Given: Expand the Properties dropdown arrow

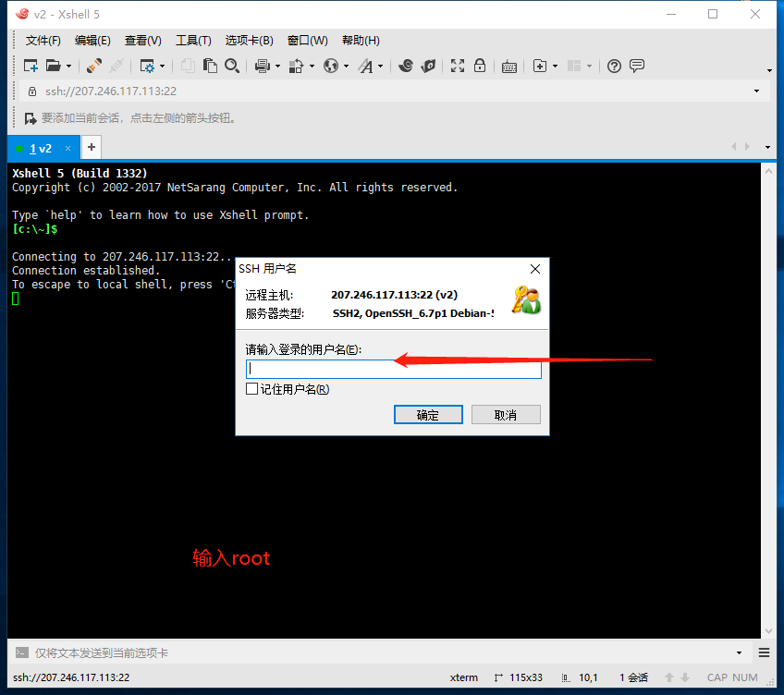Looking at the screenshot, I should tap(162, 66).
